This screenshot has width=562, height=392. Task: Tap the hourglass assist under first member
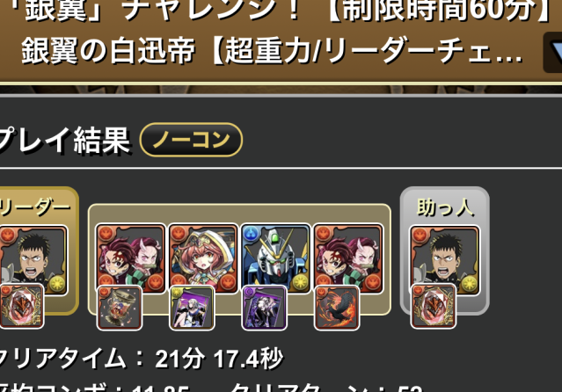click(x=120, y=308)
